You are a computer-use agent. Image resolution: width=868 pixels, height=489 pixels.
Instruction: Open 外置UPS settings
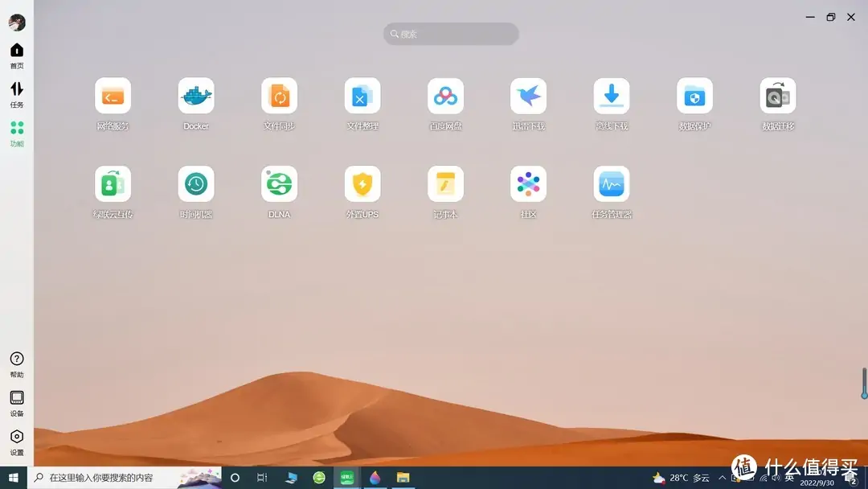362,184
